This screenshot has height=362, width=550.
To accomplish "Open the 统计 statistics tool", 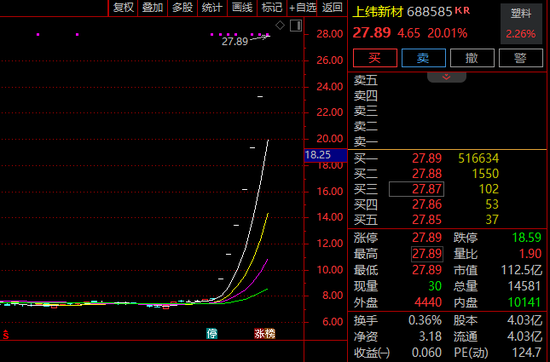I will tap(212, 7).
